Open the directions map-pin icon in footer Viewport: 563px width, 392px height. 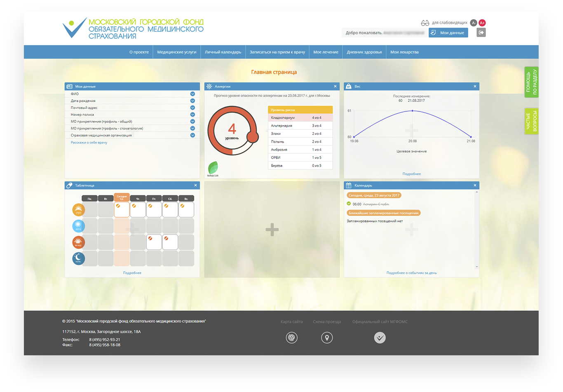pos(327,338)
